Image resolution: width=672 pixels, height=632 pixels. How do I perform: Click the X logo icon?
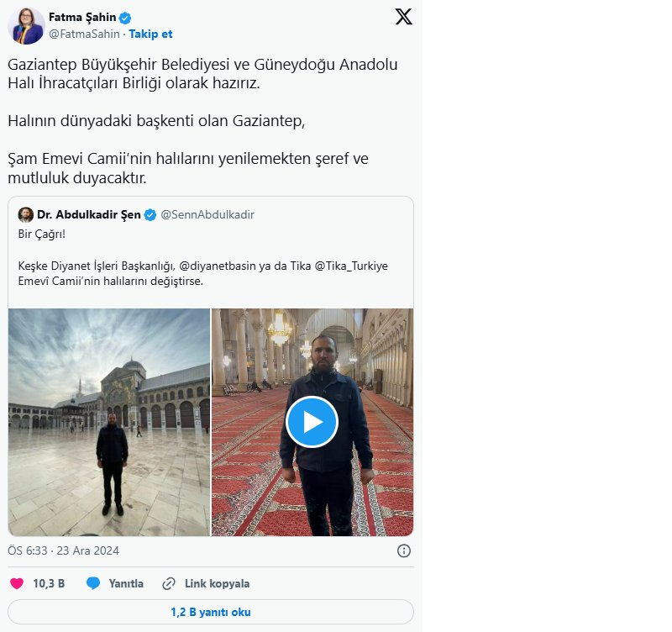[x=403, y=17]
